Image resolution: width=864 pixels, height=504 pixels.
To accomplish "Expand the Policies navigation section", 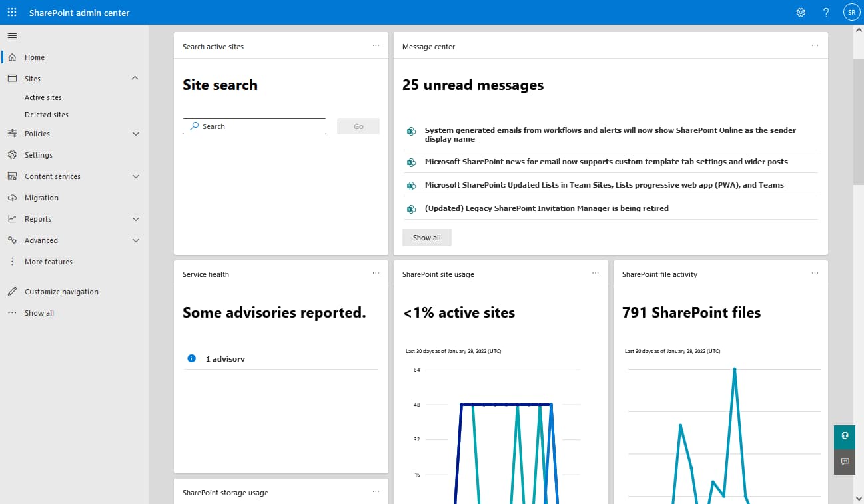I will pos(135,134).
